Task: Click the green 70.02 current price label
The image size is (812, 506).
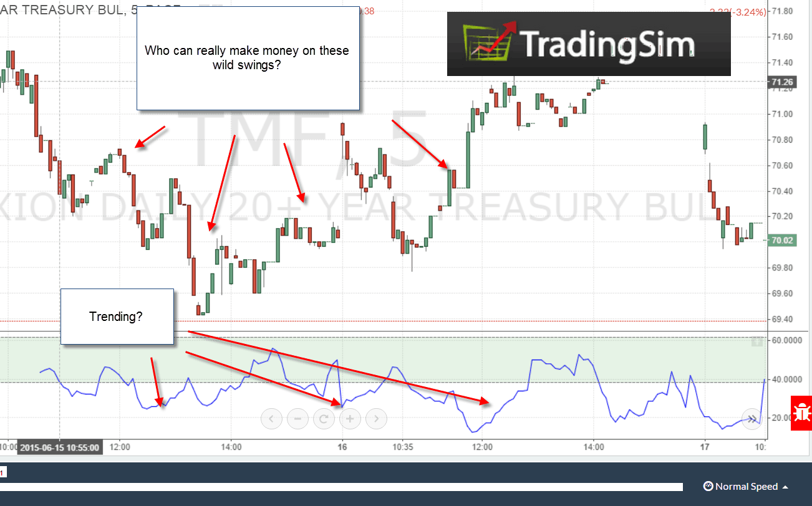Action: (782, 241)
